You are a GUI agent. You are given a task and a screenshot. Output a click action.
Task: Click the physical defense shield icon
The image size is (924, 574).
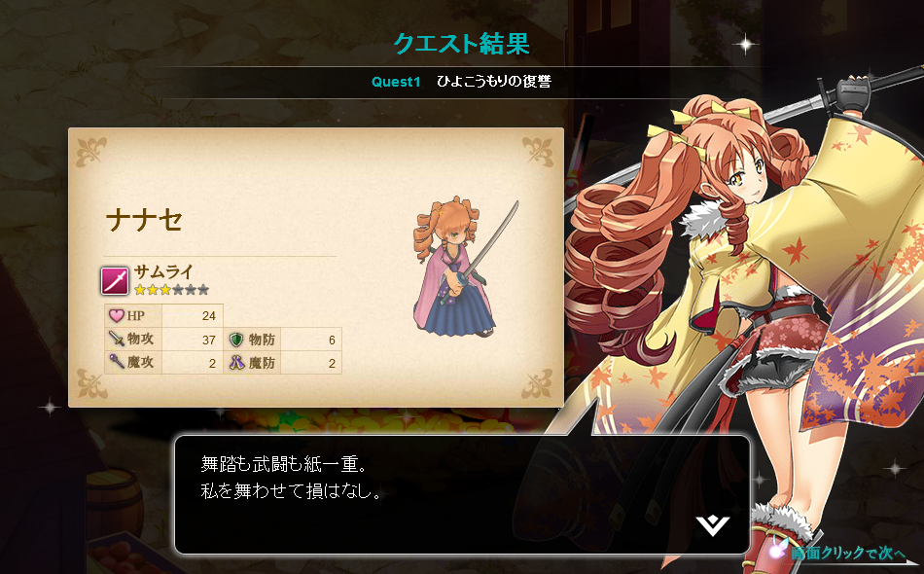click(236, 339)
